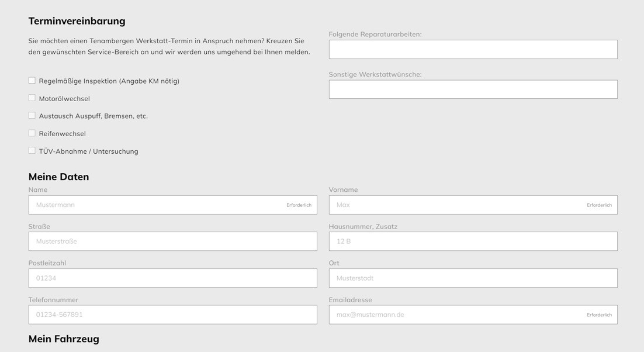This screenshot has width=644, height=352.
Task: Toggle the TÜV-Abnahme / Untersuchung checkbox
Action: pos(32,151)
